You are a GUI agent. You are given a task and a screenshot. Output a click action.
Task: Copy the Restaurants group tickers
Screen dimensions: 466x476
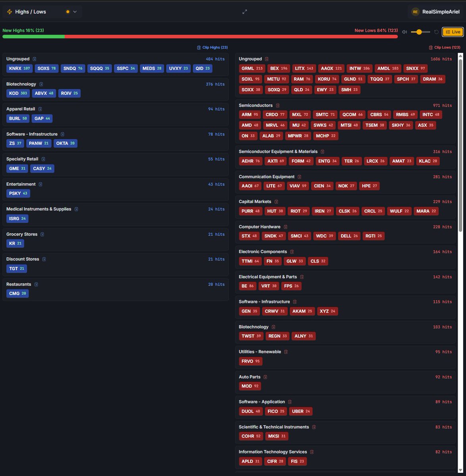click(x=36, y=284)
